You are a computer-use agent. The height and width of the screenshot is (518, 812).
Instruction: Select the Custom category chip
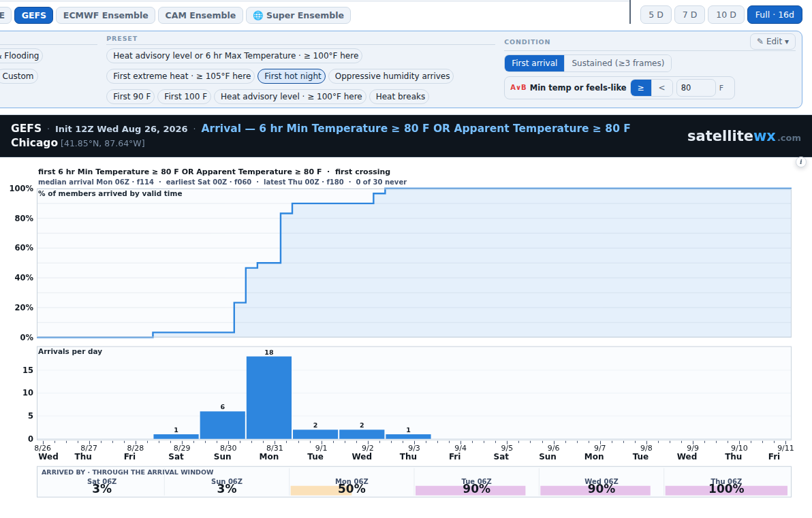tap(18, 76)
